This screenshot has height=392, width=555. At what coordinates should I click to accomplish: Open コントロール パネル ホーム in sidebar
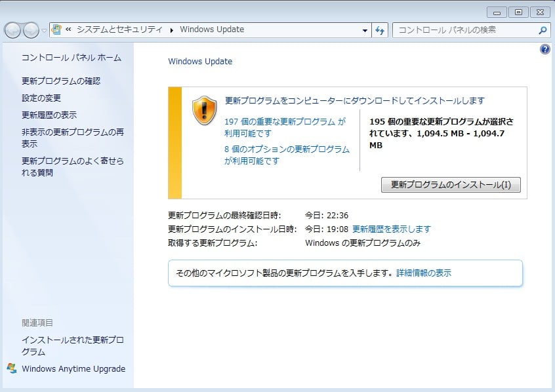71,58
